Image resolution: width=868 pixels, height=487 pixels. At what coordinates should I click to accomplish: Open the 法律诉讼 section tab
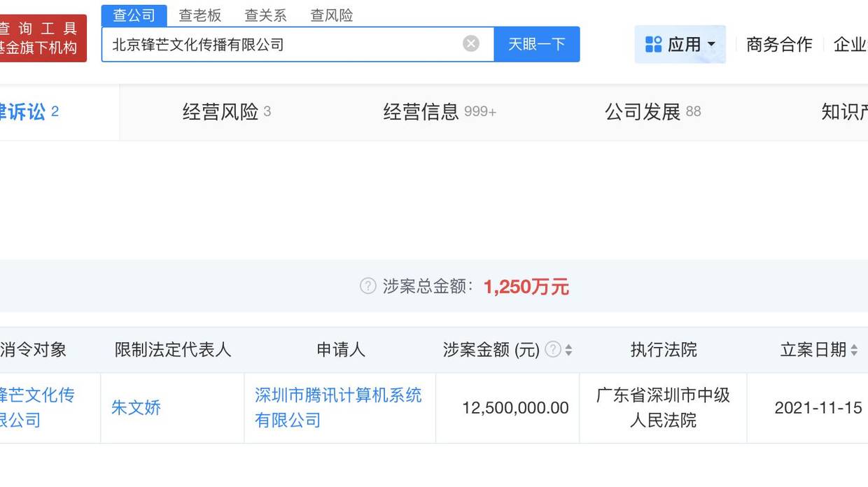point(29,112)
